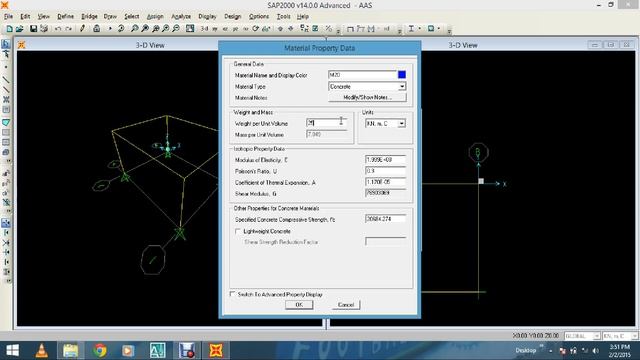Open the Options menu
The image size is (640, 360).
pos(259,16)
